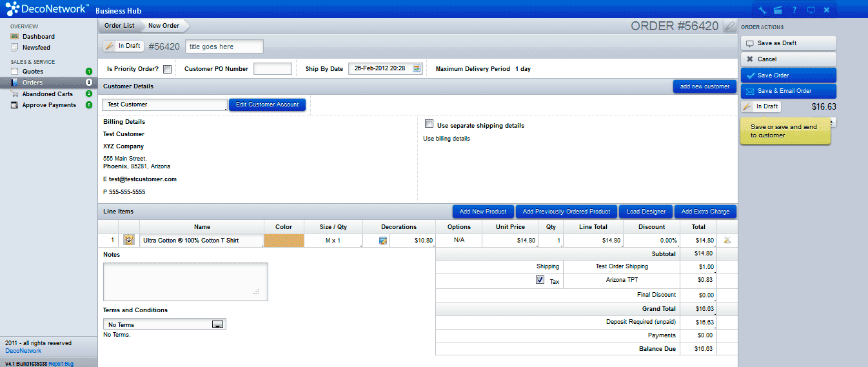The height and width of the screenshot is (367, 868).
Task: Click the orange color swatch of line item
Action: pos(284,241)
